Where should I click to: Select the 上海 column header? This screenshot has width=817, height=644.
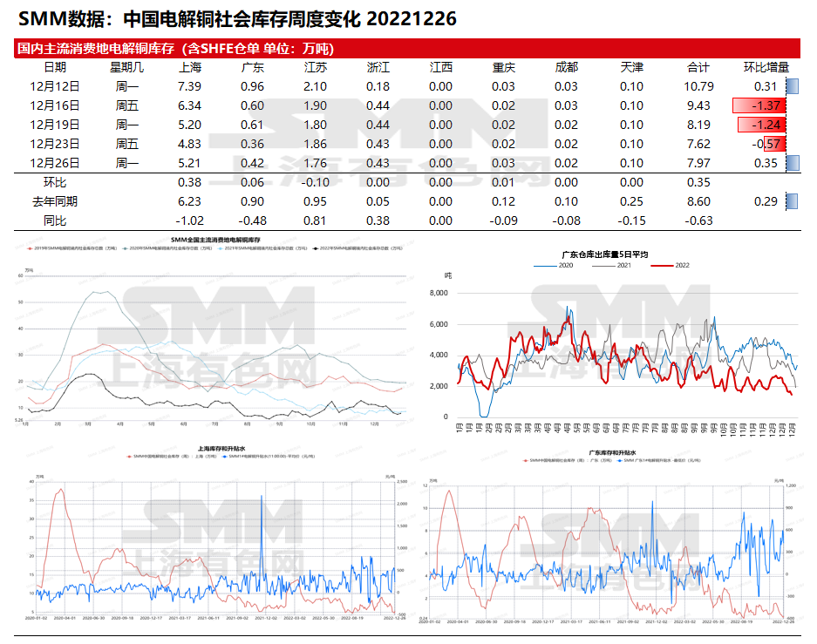[x=190, y=67]
